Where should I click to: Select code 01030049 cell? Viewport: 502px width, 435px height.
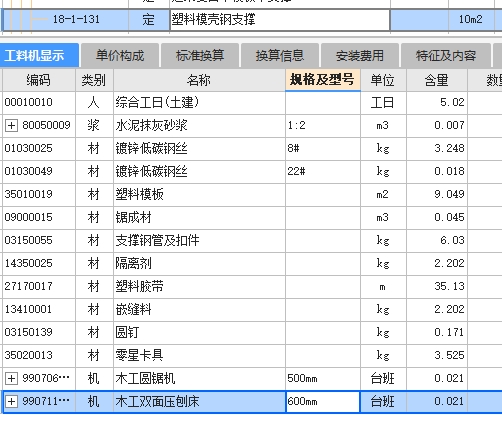pyautogui.click(x=39, y=172)
